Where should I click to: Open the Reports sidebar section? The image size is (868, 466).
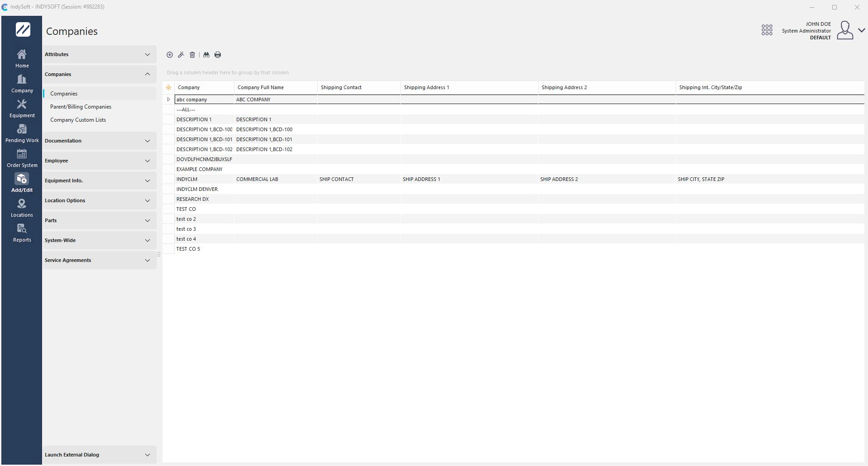tap(22, 233)
